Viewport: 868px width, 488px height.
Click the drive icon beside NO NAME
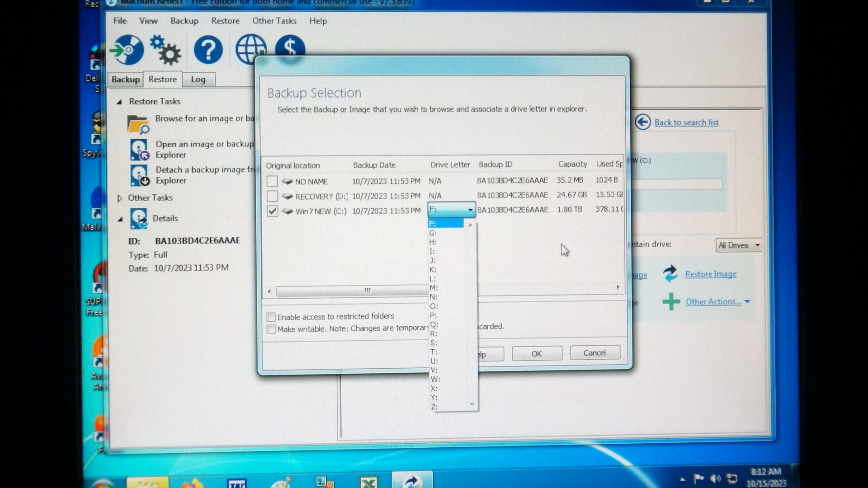point(287,181)
